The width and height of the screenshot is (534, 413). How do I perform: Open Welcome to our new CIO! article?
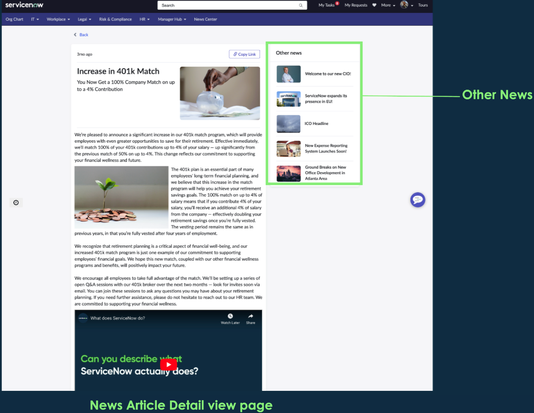pyautogui.click(x=328, y=74)
